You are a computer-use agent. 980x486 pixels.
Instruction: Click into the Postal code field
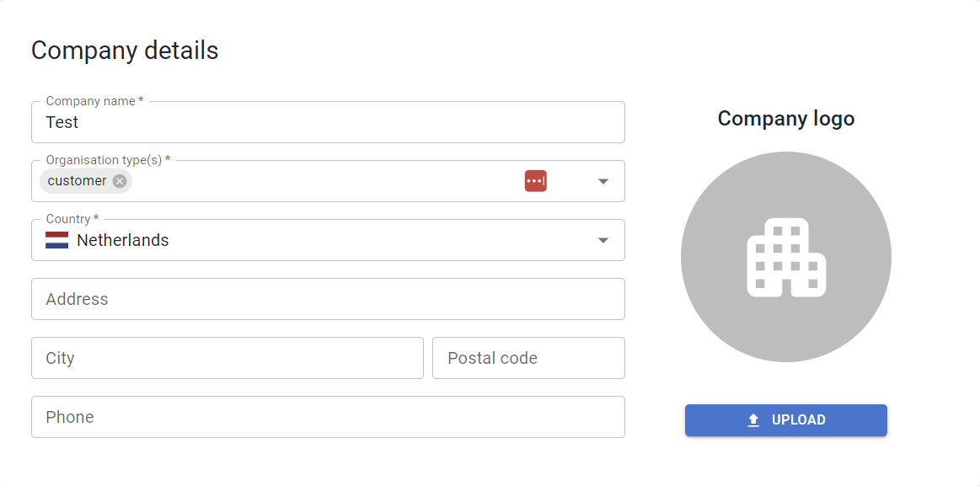point(528,358)
